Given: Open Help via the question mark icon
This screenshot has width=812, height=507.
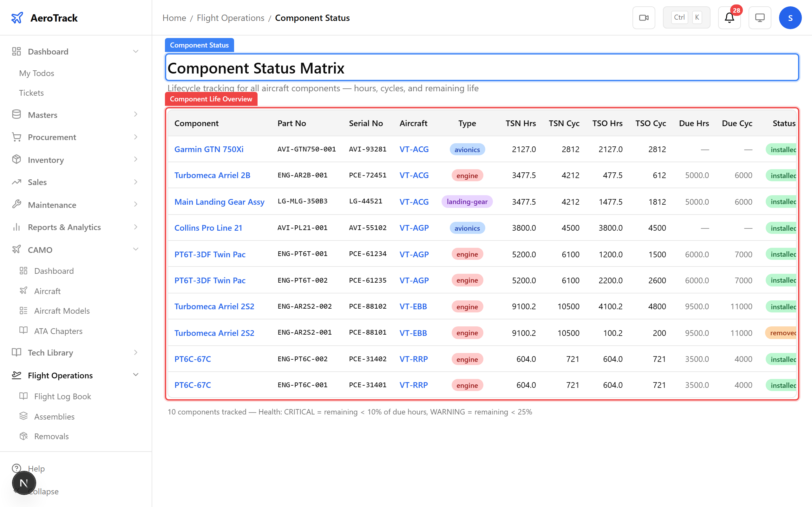Looking at the screenshot, I should (16, 468).
